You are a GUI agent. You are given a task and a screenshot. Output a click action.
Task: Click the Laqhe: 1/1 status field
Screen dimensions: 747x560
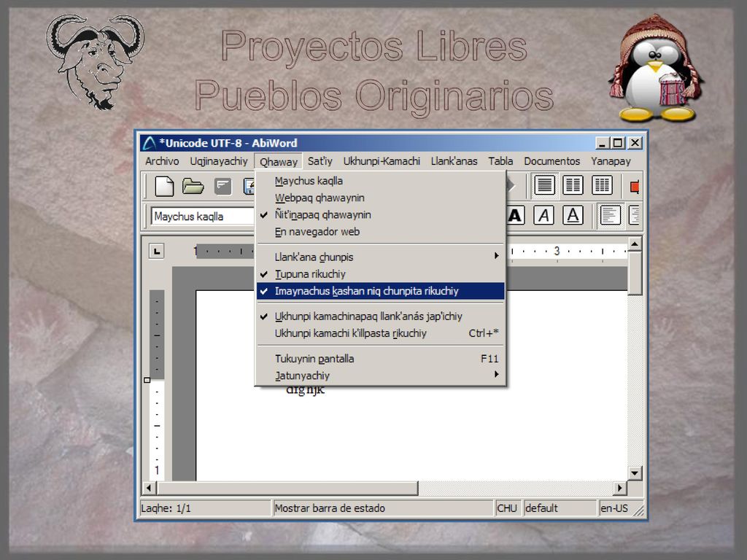[205, 508]
